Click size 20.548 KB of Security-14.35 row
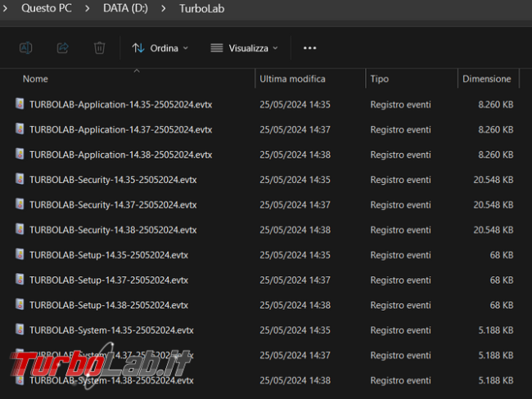The image size is (532, 399). click(494, 180)
